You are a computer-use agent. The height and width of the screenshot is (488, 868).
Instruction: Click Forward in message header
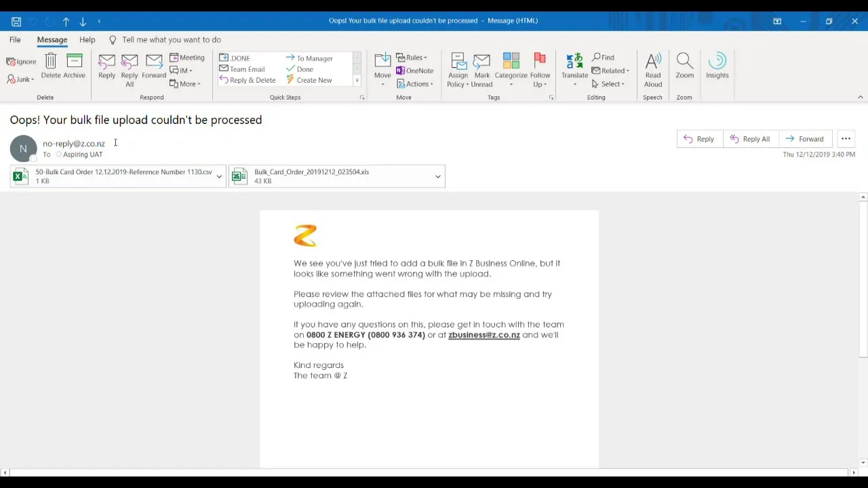click(805, 139)
